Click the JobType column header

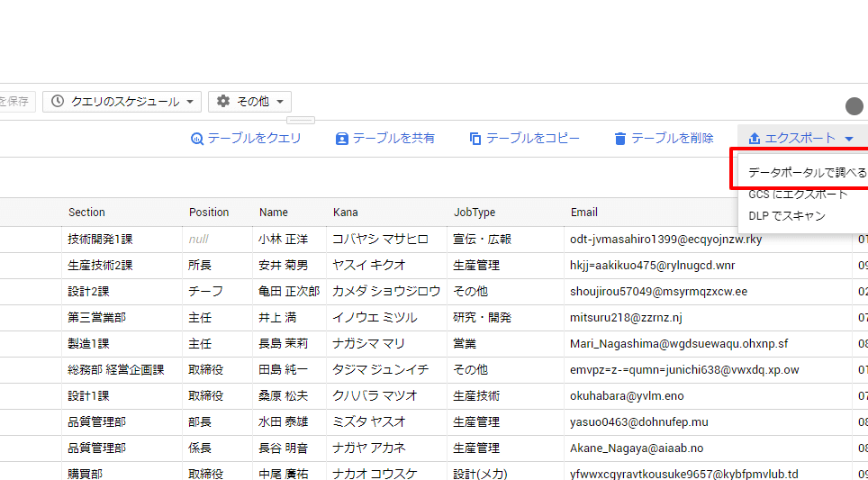click(x=474, y=213)
